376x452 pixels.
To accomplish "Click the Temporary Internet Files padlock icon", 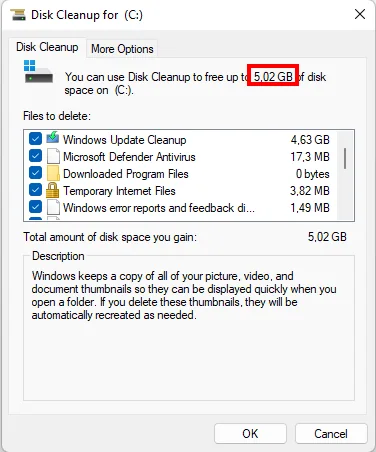I will pyautogui.click(x=52, y=190).
